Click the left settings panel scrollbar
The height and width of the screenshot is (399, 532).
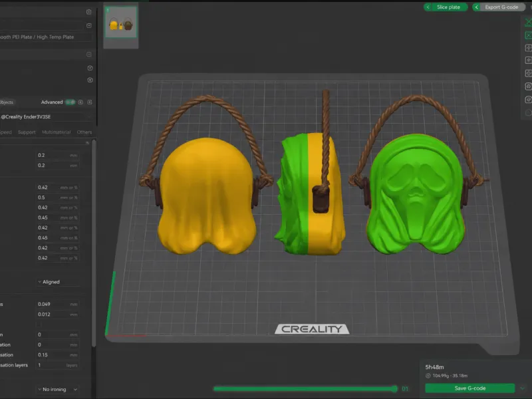[94, 243]
